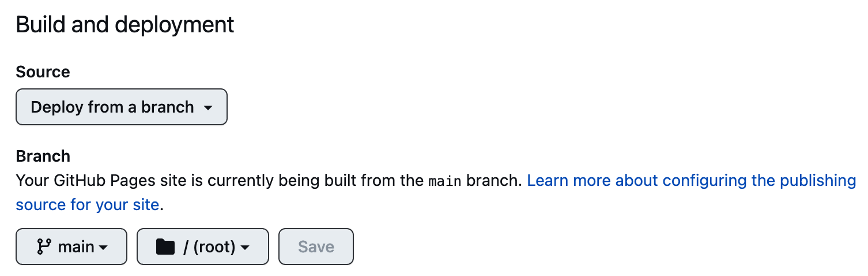
Task: Click the "main" text on the branch button
Action: (76, 247)
